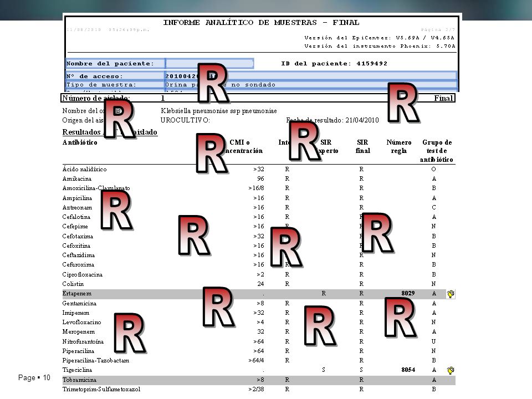Click the 'Cefepime' antibiotic name
The image size is (532, 399).
coord(75,226)
